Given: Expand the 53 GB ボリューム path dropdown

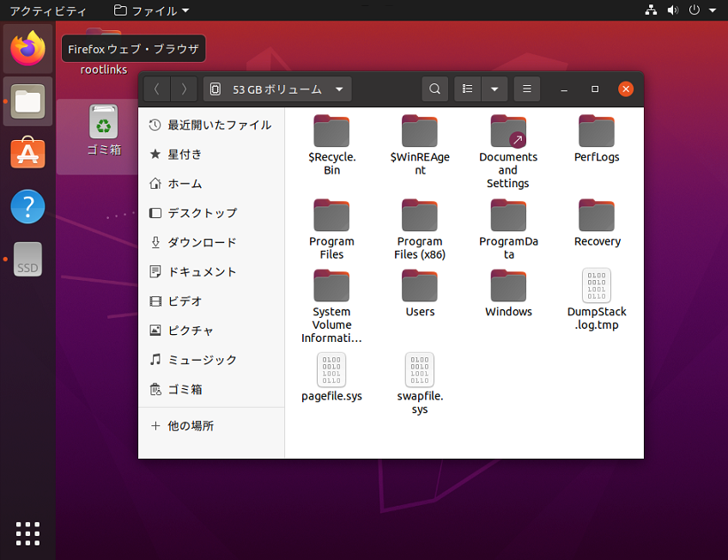Looking at the screenshot, I should point(277,88).
